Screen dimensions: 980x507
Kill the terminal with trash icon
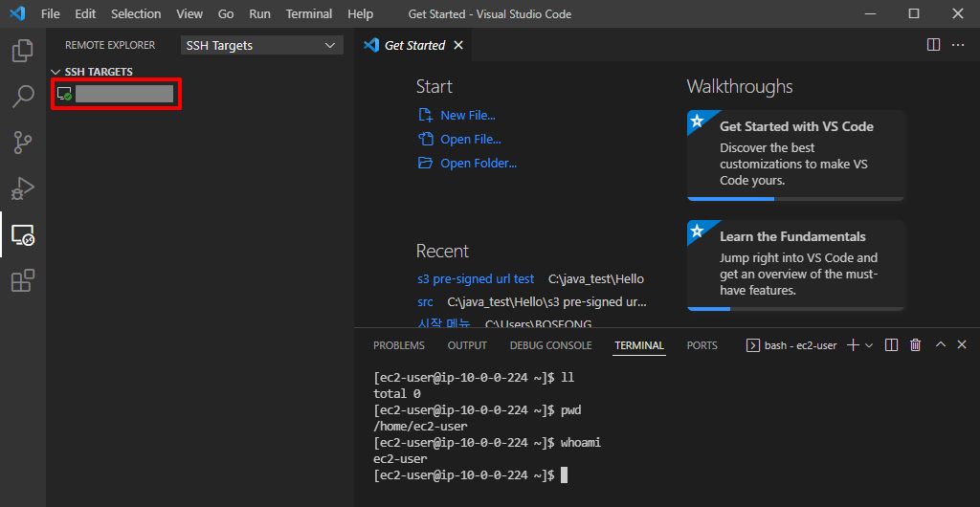(916, 345)
